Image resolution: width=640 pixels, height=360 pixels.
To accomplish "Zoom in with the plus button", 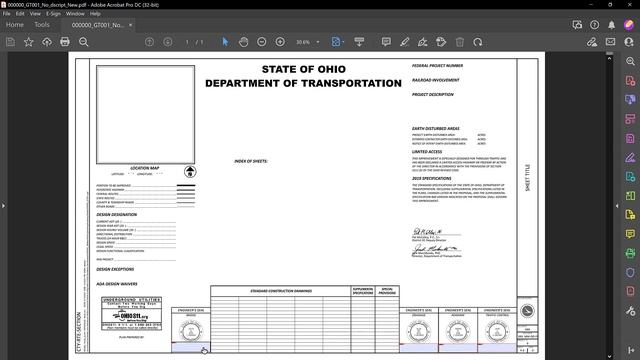I will point(280,42).
